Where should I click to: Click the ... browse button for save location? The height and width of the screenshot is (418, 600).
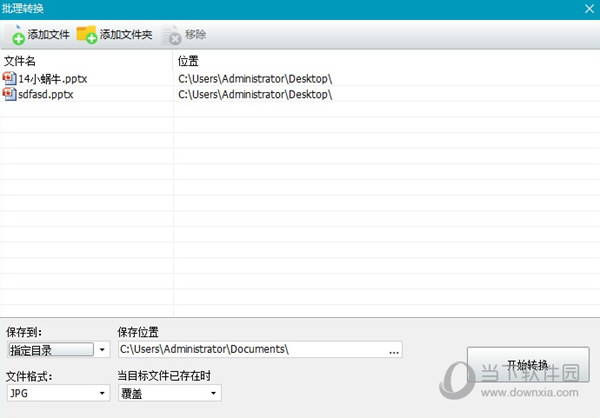pyautogui.click(x=394, y=350)
